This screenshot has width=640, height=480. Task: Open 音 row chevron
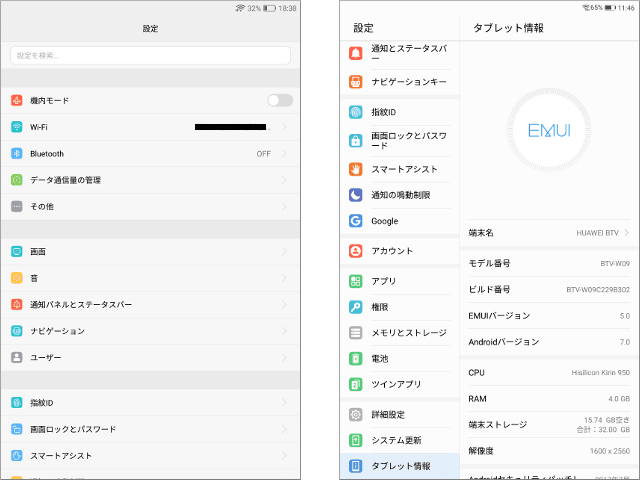coord(284,278)
